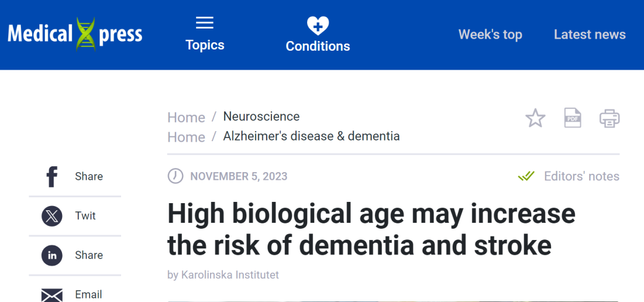Open Week's top menu item
The image size is (644, 302).
[490, 35]
